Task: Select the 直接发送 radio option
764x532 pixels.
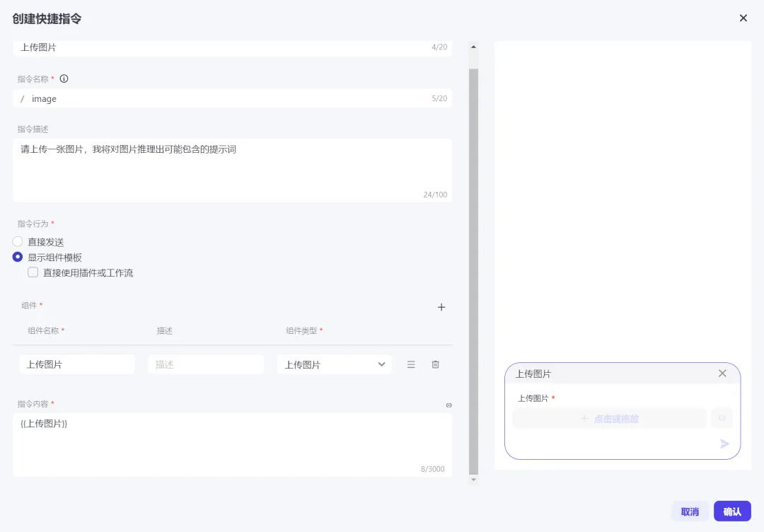Action: pyautogui.click(x=18, y=242)
